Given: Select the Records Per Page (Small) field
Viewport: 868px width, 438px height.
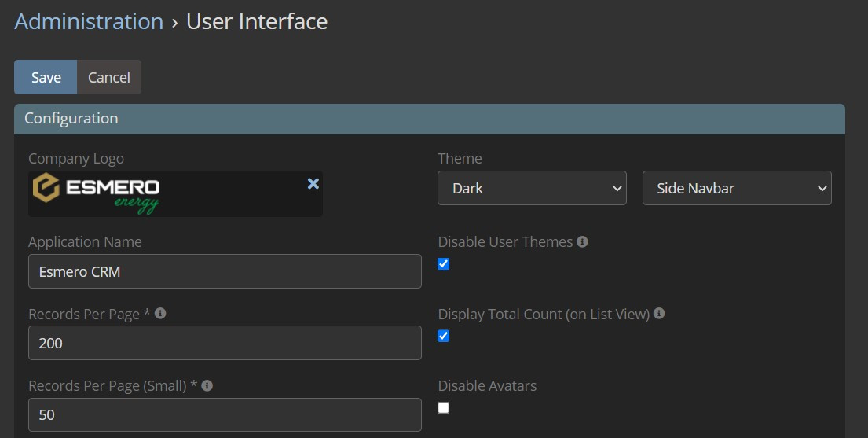Looking at the screenshot, I should click(225, 415).
